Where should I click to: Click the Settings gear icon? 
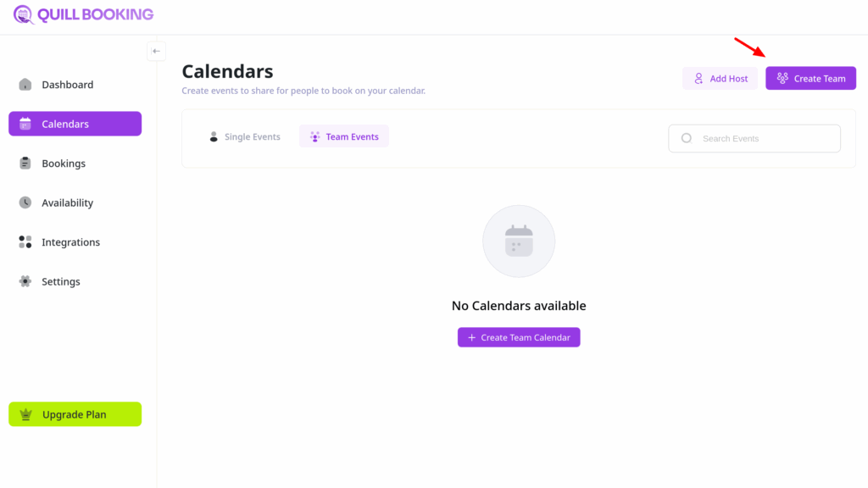[x=25, y=281]
